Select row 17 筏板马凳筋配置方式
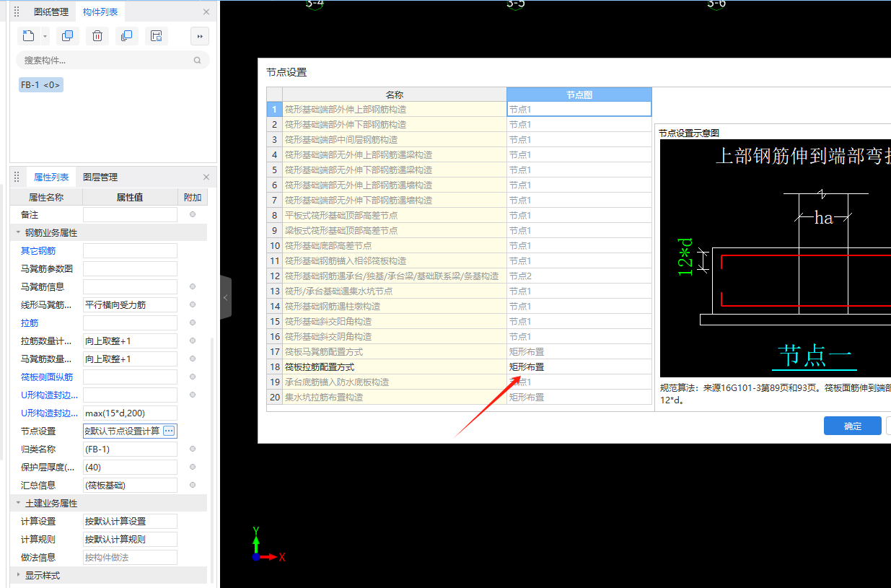 (x=394, y=351)
